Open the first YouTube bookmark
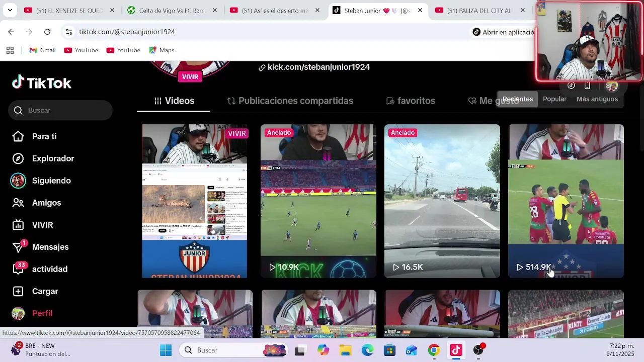 81,50
